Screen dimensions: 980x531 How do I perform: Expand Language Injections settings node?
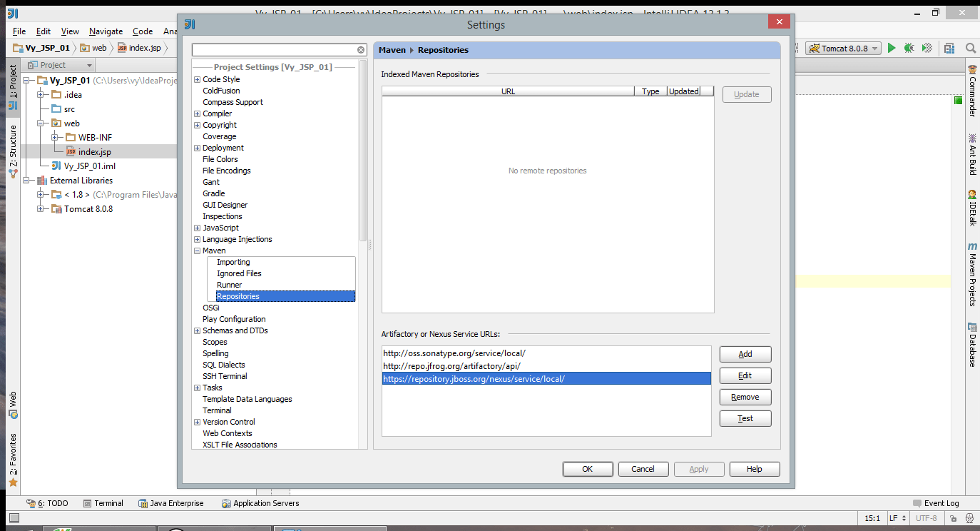point(197,239)
